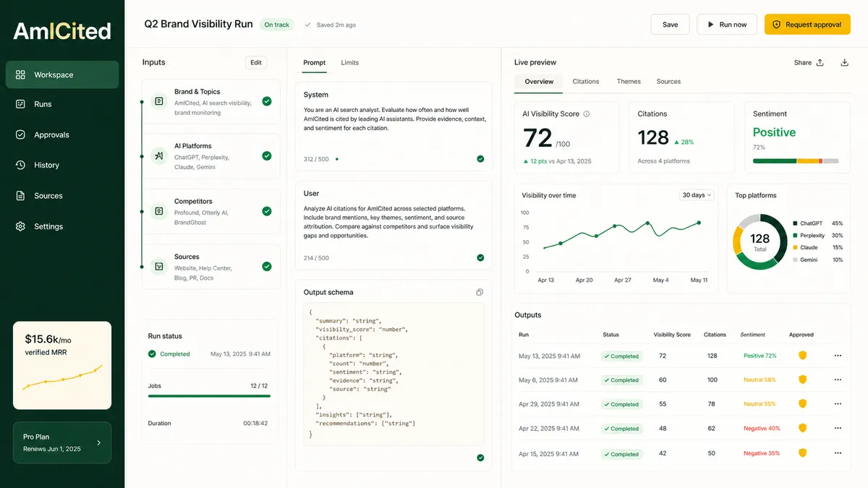868x488 pixels.
Task: Switch to the Limits tab
Action: (350, 63)
